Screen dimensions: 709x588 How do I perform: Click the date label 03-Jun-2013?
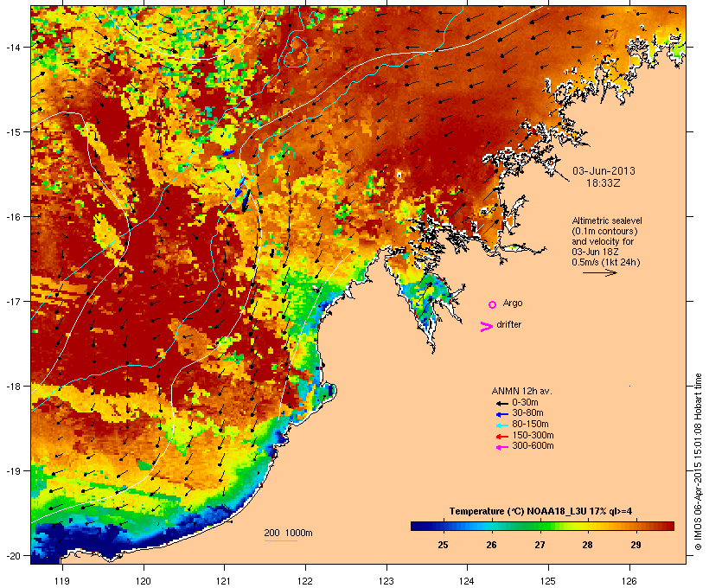(604, 171)
